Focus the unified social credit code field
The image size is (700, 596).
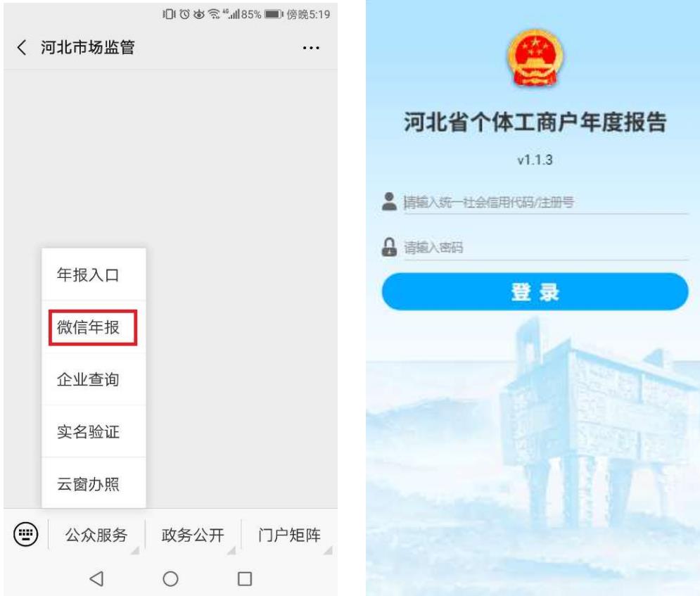(x=545, y=202)
